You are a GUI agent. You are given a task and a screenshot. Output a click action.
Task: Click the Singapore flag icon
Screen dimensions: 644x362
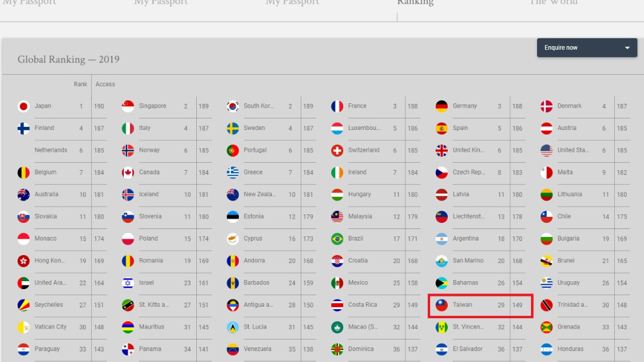[x=128, y=106]
